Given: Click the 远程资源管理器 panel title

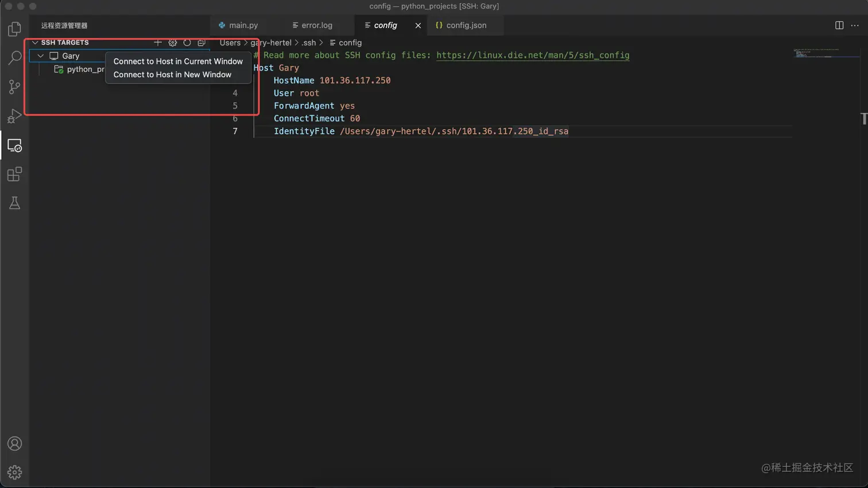Looking at the screenshot, I should point(64,25).
